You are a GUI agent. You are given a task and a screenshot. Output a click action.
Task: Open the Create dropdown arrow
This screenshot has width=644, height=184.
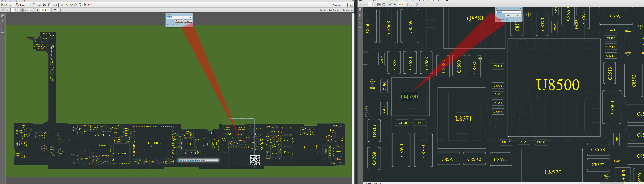tap(27, 5)
